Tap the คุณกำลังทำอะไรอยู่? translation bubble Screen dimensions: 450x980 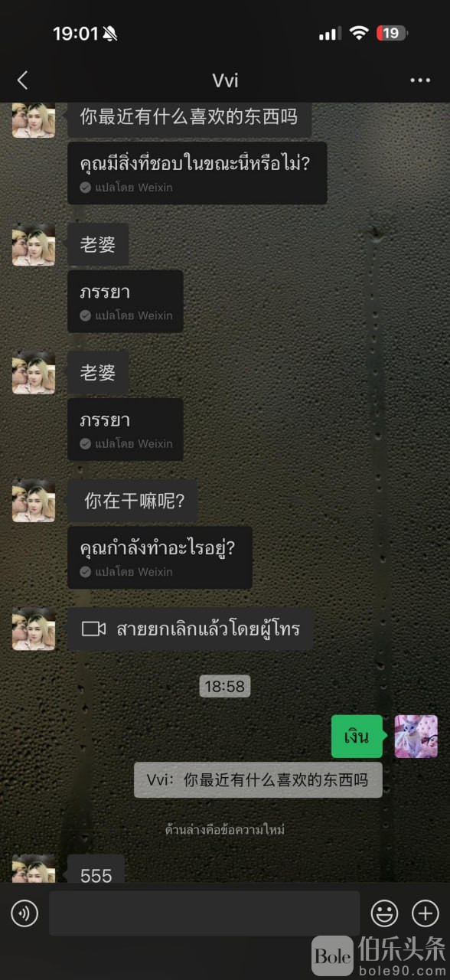[160, 557]
